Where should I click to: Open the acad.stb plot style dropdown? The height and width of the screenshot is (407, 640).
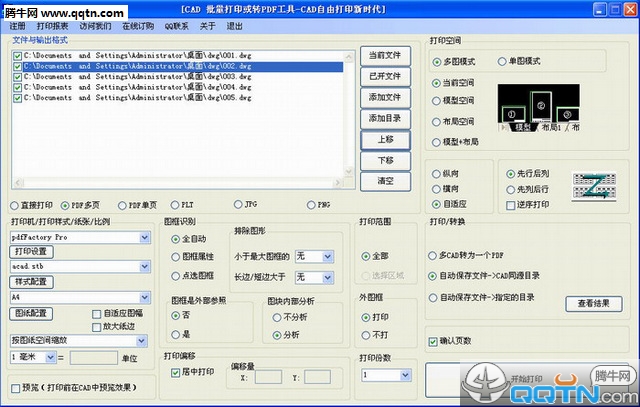click(x=145, y=268)
